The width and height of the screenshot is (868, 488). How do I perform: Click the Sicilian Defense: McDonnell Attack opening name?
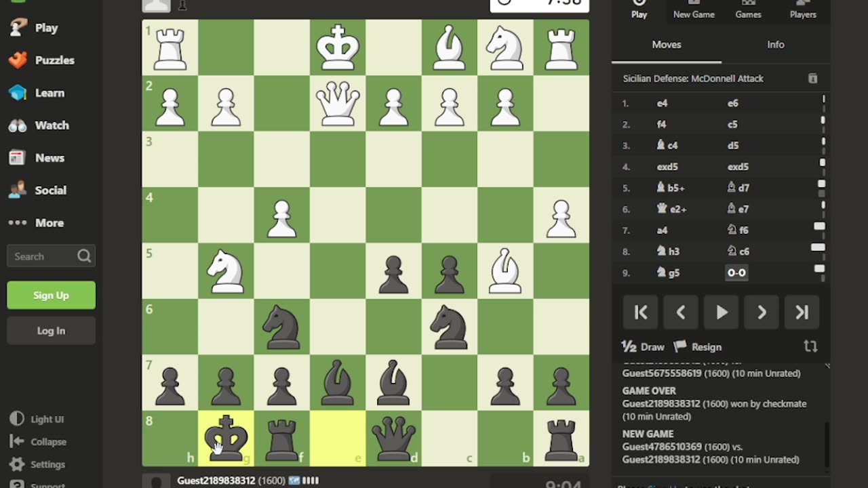(x=693, y=79)
